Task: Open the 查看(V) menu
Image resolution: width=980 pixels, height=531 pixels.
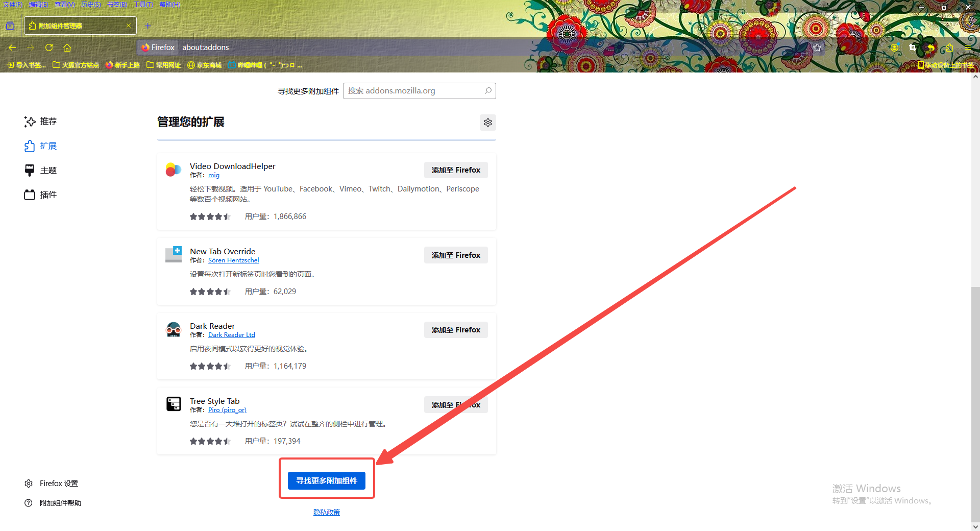Action: click(65, 5)
